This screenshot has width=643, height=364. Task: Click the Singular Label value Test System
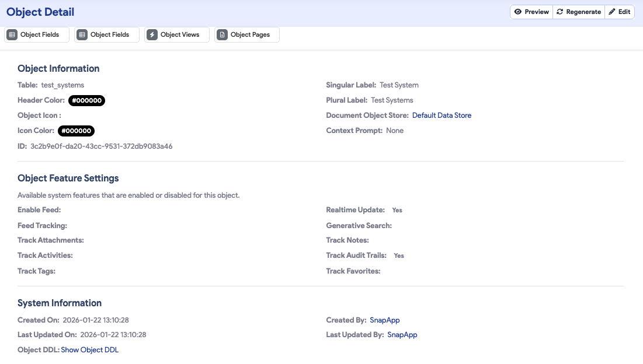399,85
